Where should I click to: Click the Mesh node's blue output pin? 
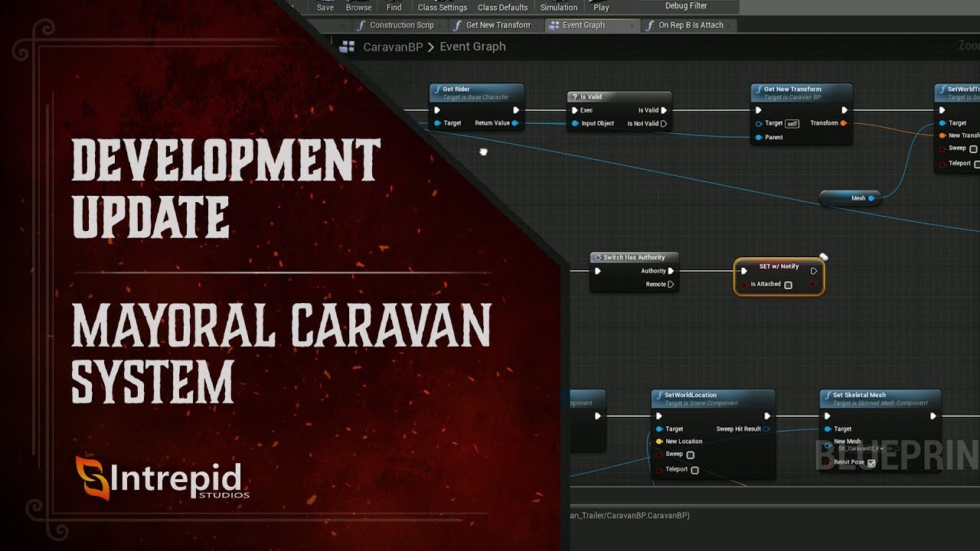coord(871,198)
